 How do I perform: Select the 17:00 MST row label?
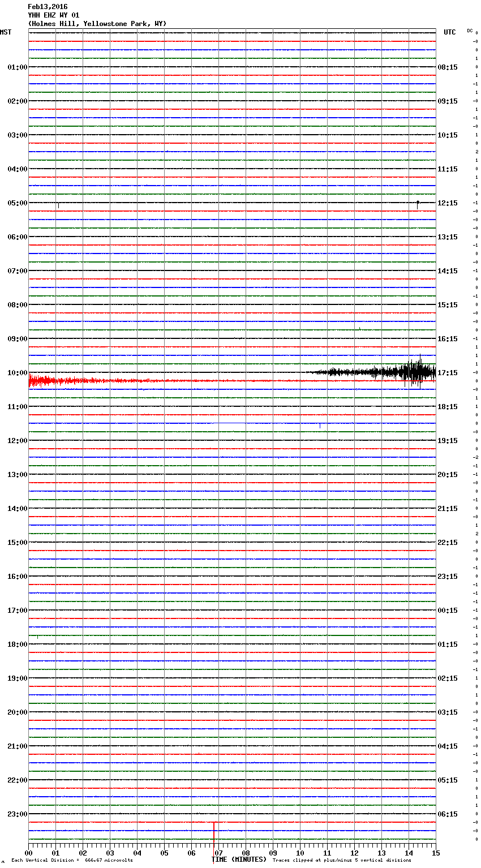pyautogui.click(x=17, y=611)
